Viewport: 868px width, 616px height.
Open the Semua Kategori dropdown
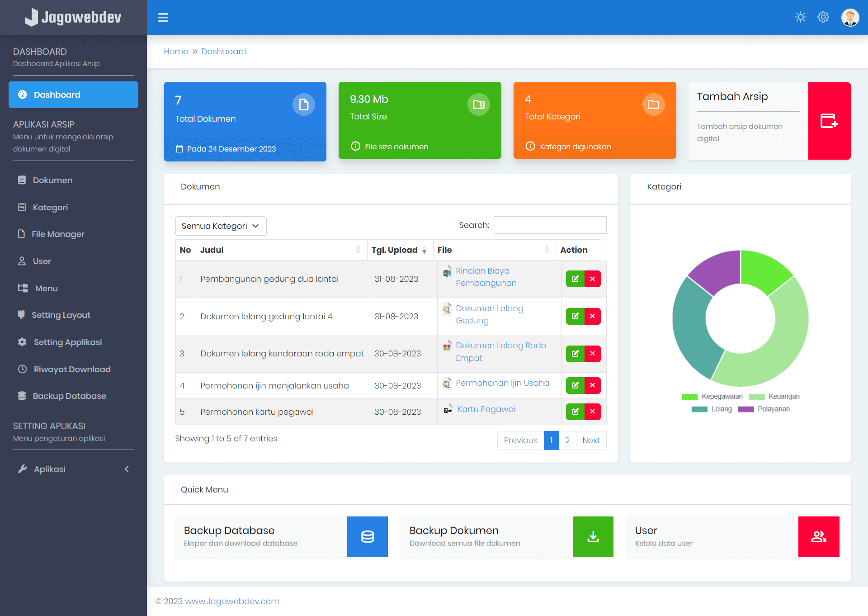(x=221, y=226)
